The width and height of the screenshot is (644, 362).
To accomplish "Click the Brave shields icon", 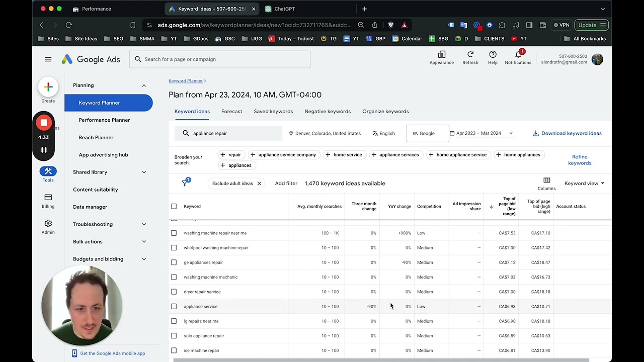I will pos(390,25).
